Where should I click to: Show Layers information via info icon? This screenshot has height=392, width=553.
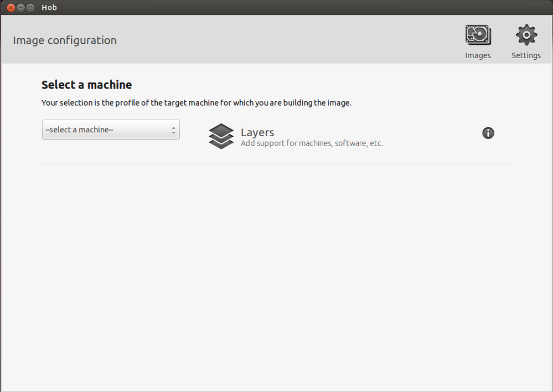coord(488,133)
